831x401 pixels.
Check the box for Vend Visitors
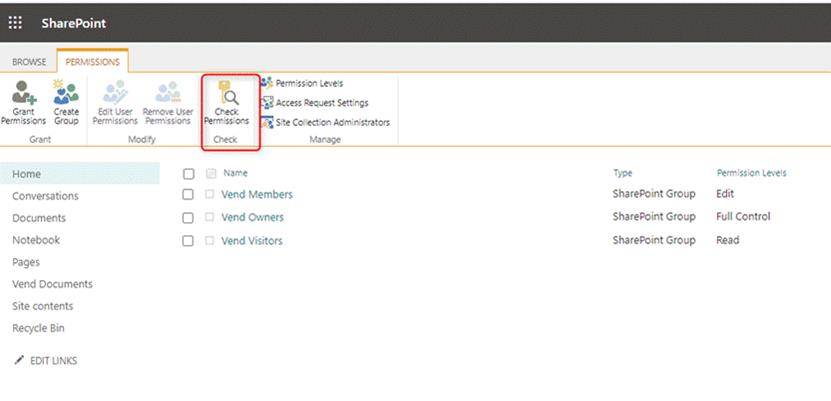[188, 240]
